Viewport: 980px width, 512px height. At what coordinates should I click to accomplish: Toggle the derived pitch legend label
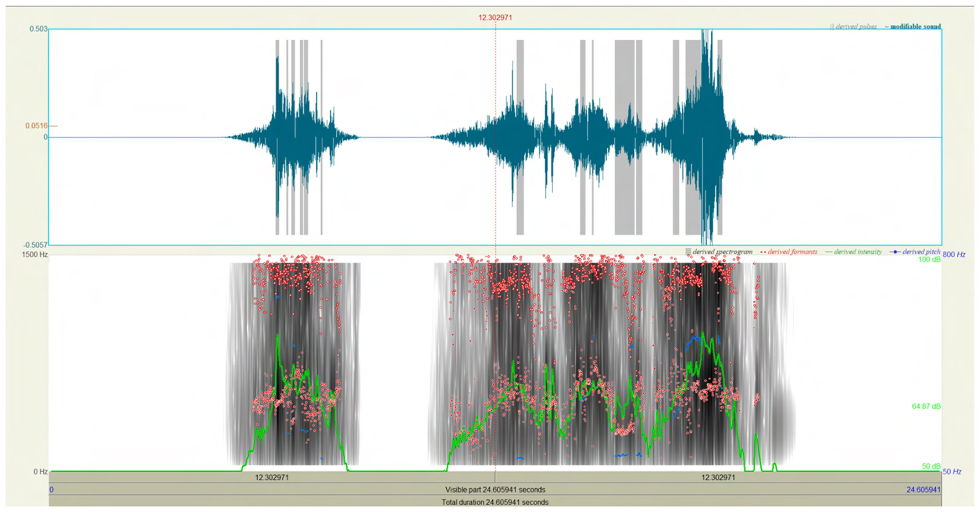click(921, 252)
